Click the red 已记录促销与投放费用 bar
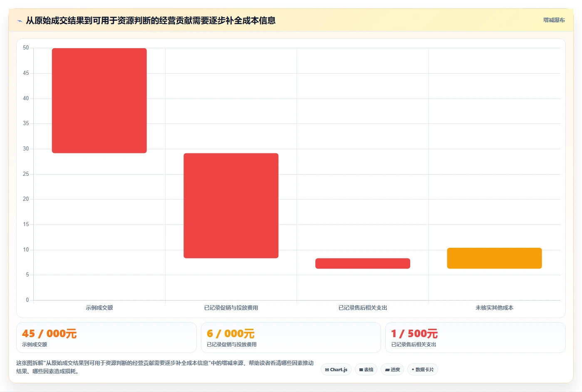Viewport: 582px width, 392px height. click(231, 206)
